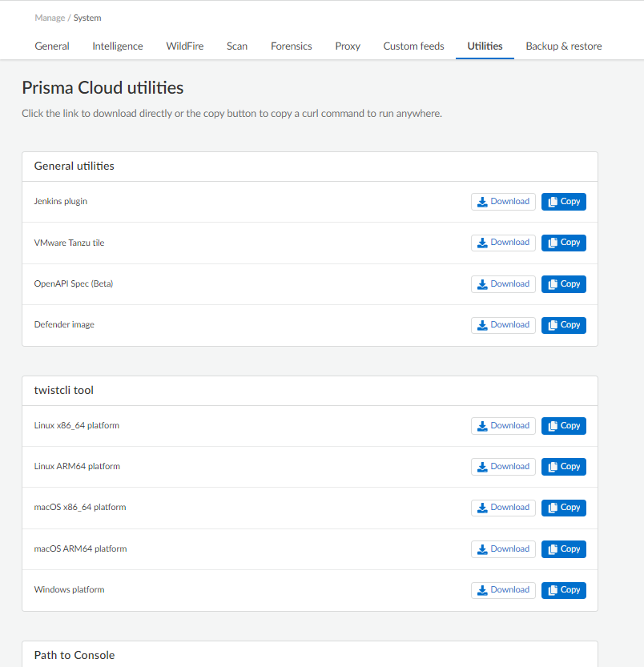Download twistcli for Windows platform
This screenshot has width=644, height=667.
[x=503, y=590]
